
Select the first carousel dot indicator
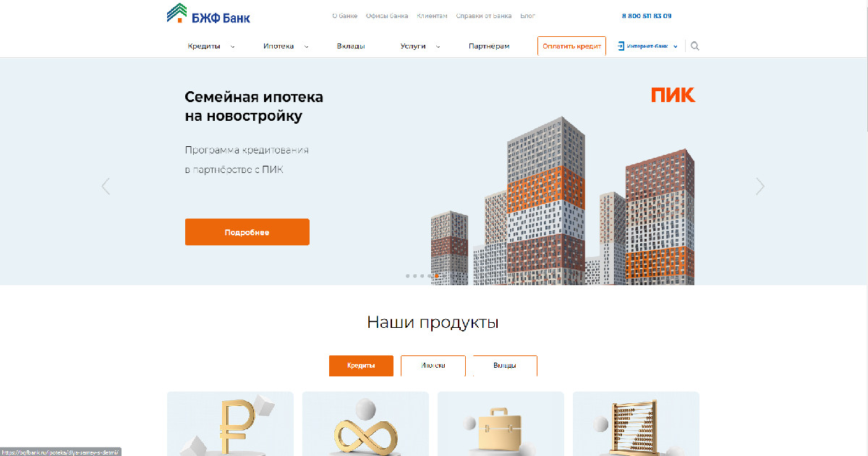pos(408,276)
